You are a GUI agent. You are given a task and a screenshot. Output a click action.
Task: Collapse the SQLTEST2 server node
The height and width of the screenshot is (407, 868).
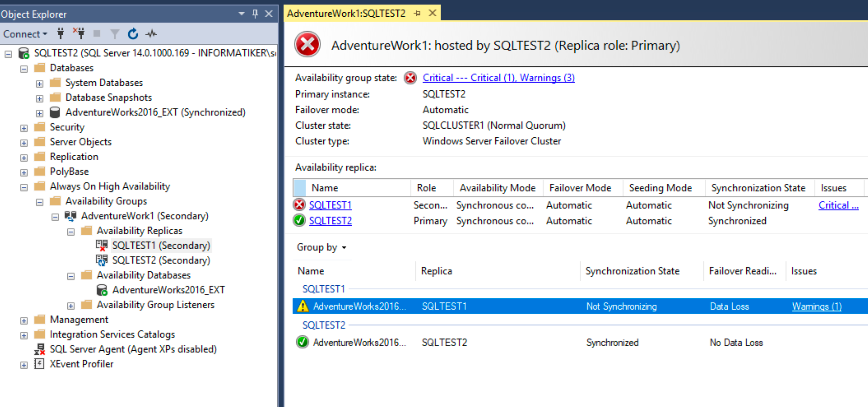pos(9,54)
